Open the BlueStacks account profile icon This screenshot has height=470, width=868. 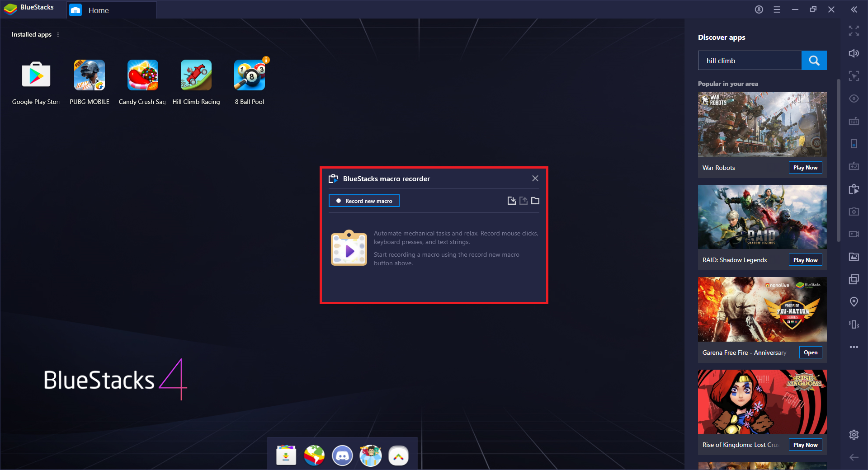[759, 9]
